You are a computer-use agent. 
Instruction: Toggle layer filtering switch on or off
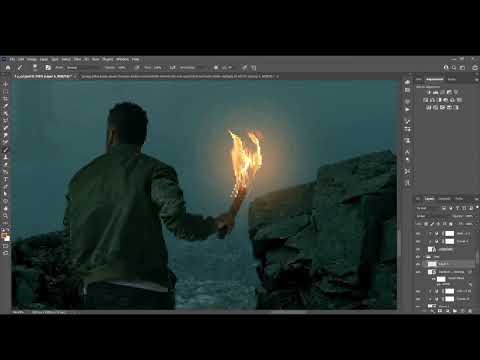[x=477, y=208]
